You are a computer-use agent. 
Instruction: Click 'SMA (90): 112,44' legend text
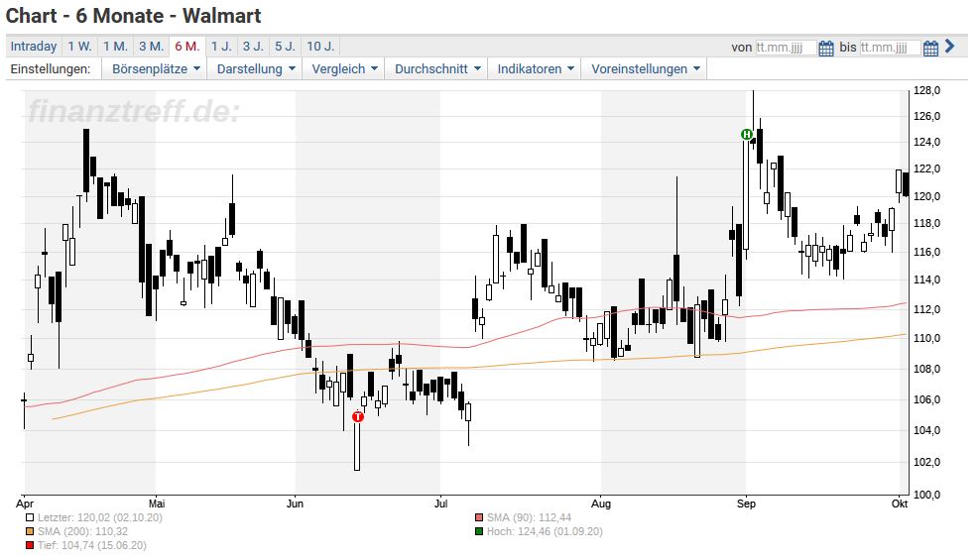[x=529, y=517]
